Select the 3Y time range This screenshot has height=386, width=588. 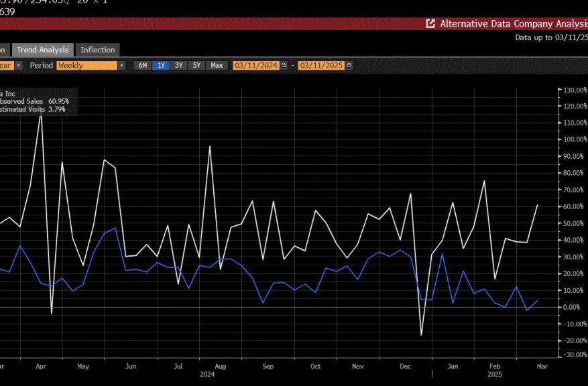[179, 66]
